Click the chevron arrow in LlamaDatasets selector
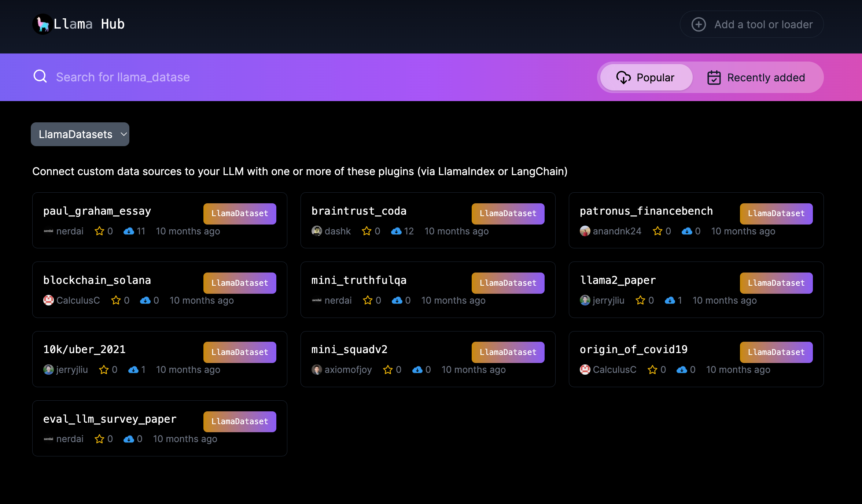 [x=124, y=134]
